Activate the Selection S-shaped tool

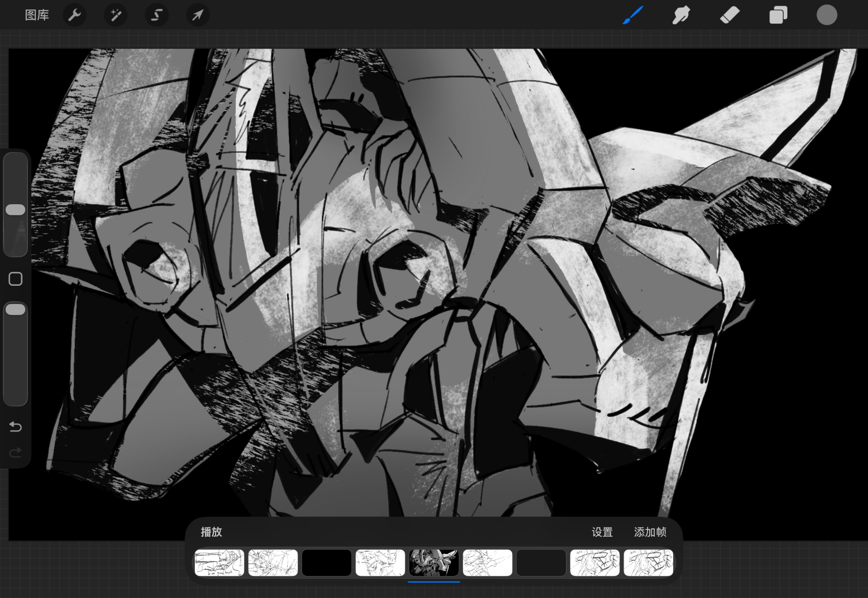point(156,15)
